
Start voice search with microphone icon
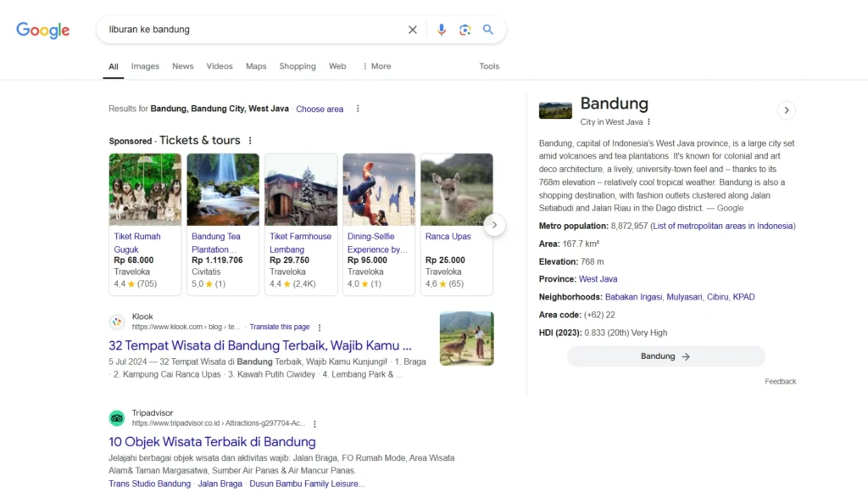click(x=441, y=30)
